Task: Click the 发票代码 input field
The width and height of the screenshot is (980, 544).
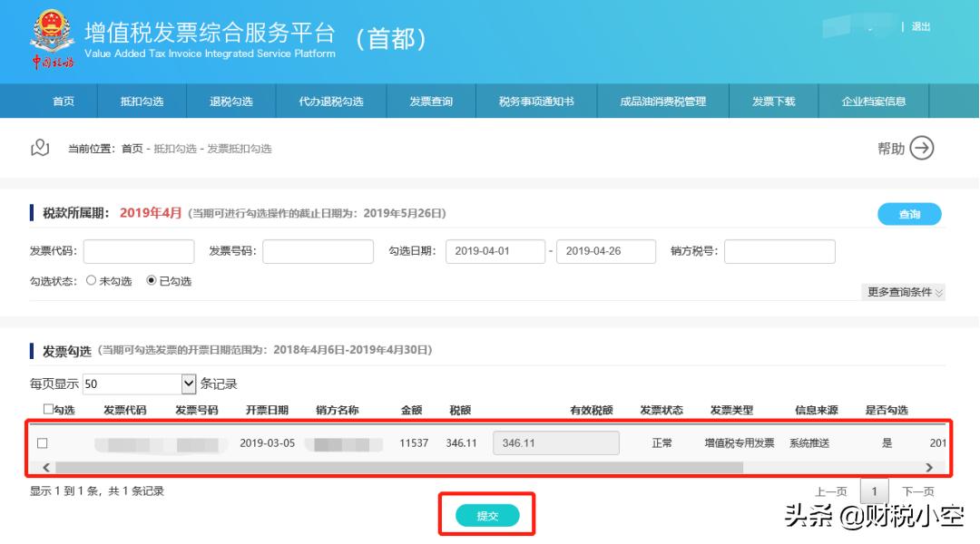Action: pos(138,251)
